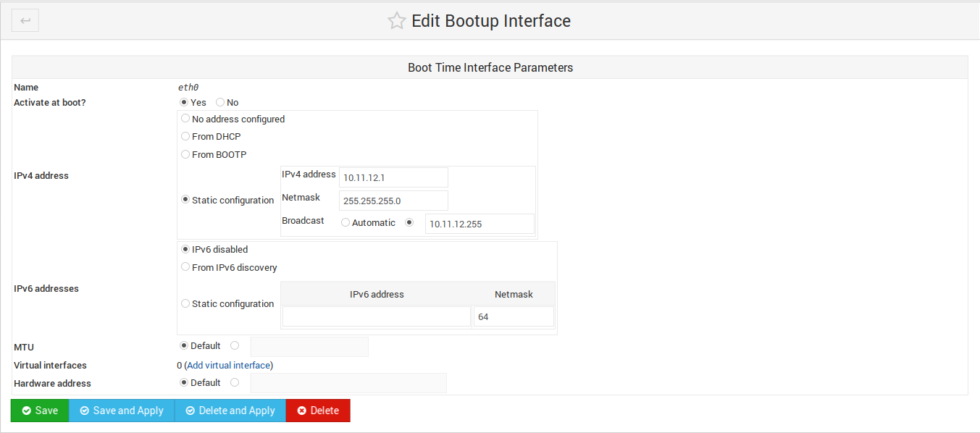Click Save and Apply button
This screenshot has height=433, width=980.
[x=122, y=411]
